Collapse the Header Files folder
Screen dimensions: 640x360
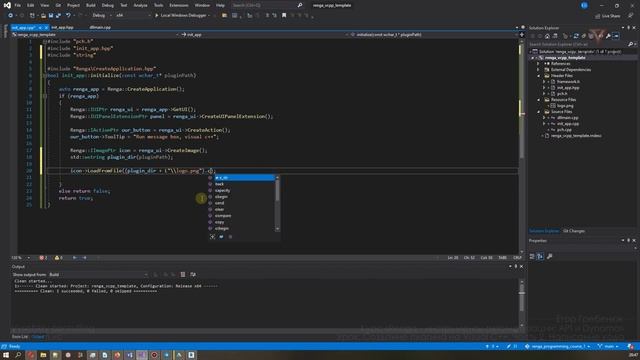538,76
